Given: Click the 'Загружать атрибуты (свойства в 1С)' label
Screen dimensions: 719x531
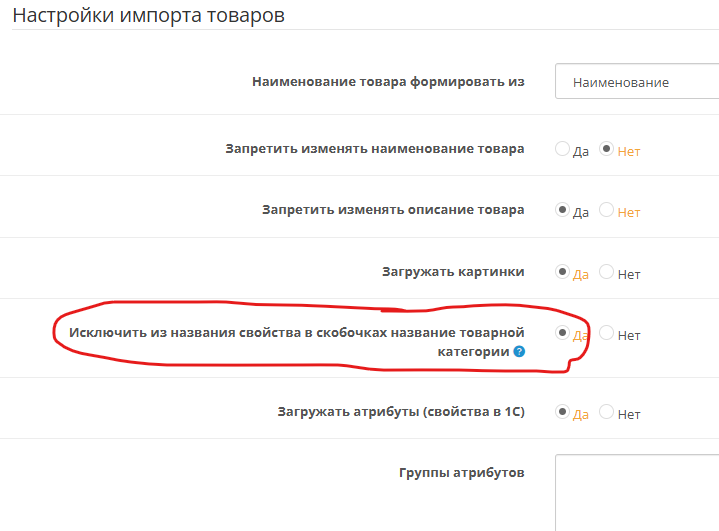Looking at the screenshot, I should coord(401,412).
